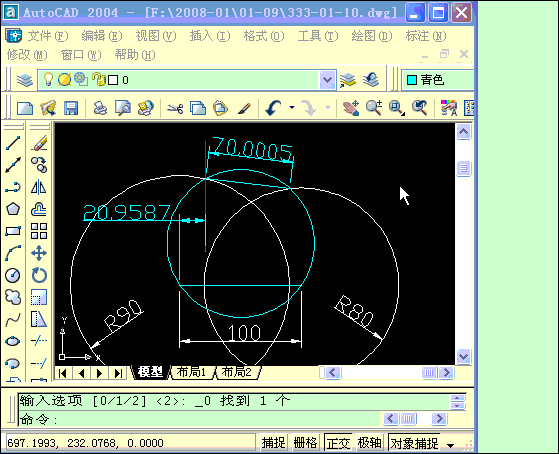Screen dimensions: 559x454
Task: Toggle the 捕捉 snap mode
Action: (x=273, y=443)
